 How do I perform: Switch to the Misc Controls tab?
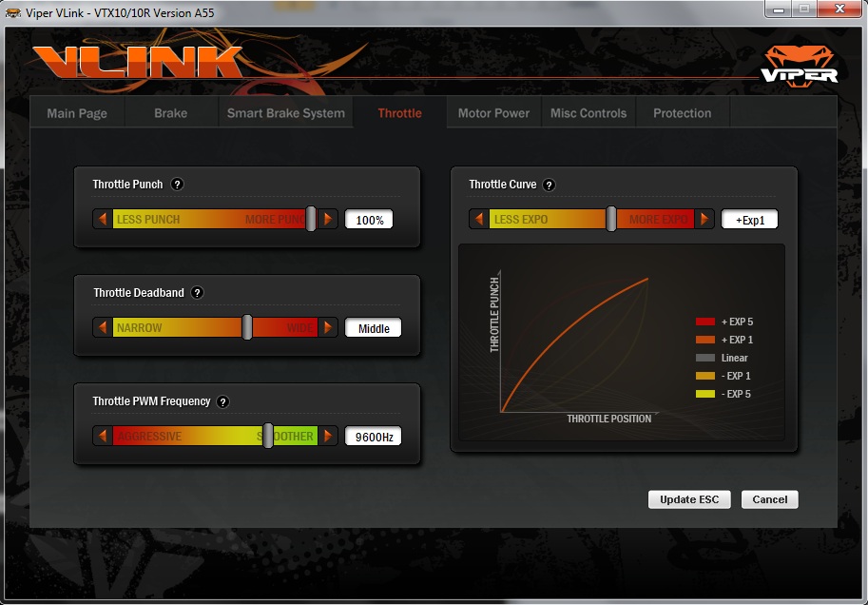588,113
